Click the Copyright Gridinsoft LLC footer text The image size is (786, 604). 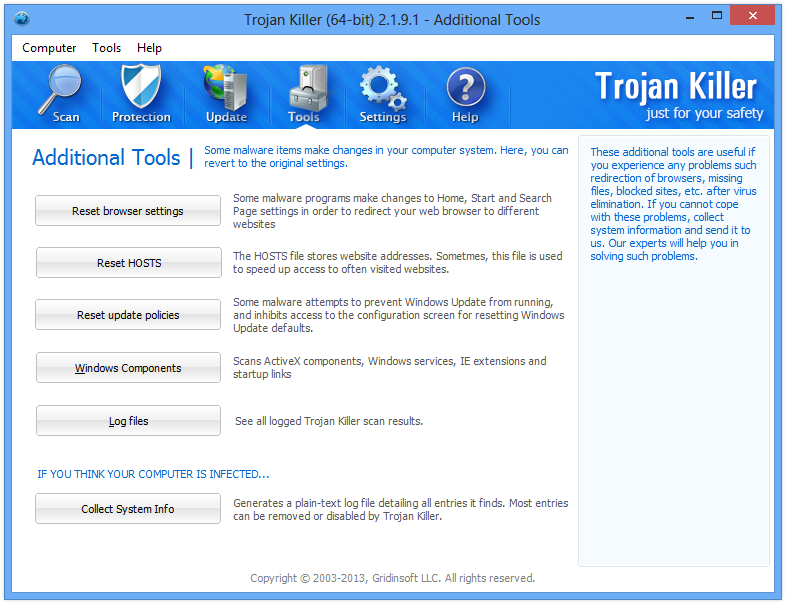392,578
